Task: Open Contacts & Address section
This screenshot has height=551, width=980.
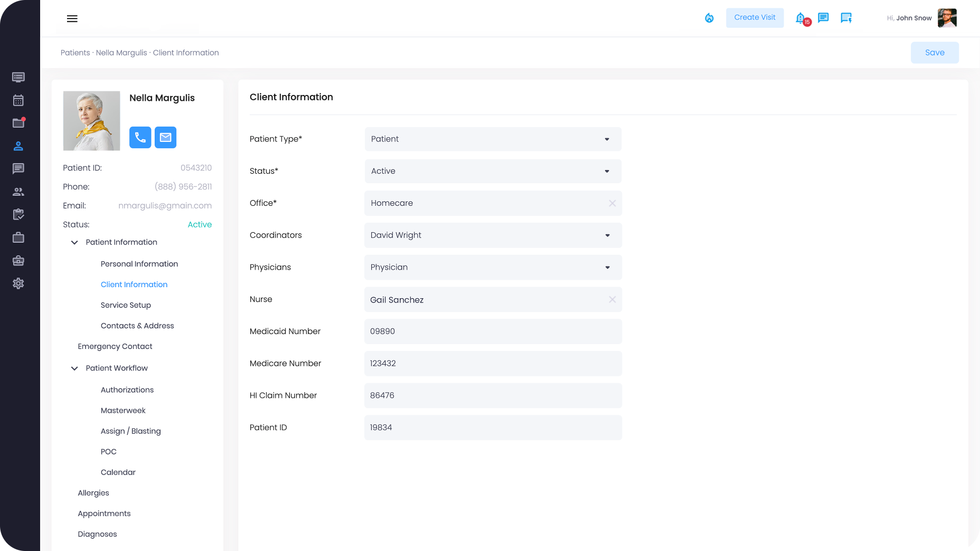Action: coord(137,326)
